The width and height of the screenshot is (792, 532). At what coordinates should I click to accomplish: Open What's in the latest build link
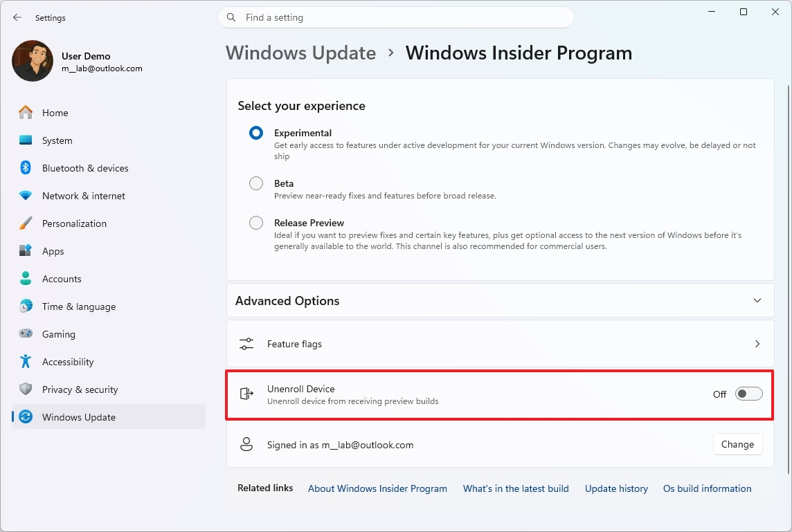(516, 488)
